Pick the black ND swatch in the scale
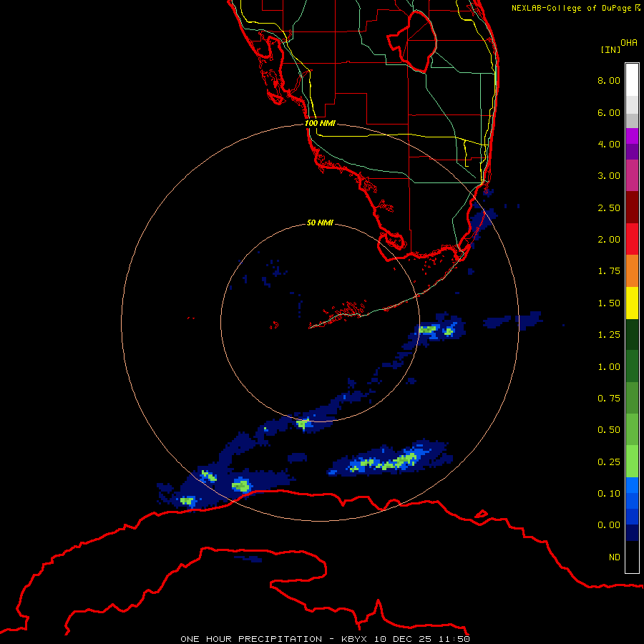The image size is (644, 644). pos(632,557)
